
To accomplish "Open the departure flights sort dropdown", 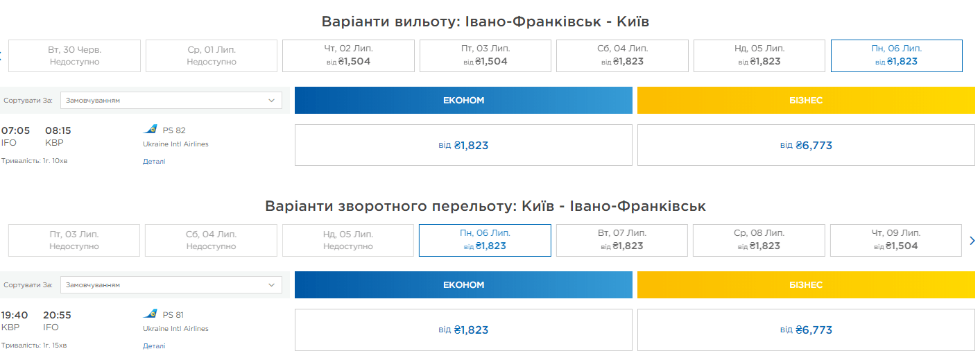I will click(171, 101).
